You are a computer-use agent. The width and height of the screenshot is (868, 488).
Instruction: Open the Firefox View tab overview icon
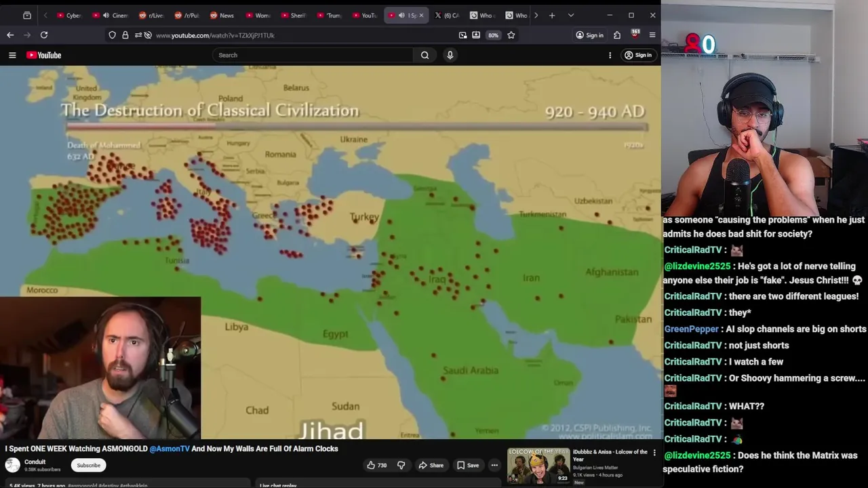(26, 15)
